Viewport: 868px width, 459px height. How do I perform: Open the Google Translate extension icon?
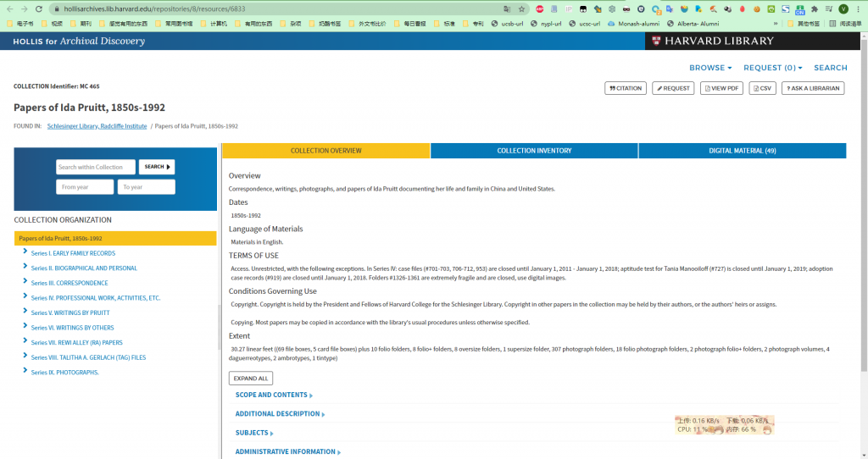(670, 8)
